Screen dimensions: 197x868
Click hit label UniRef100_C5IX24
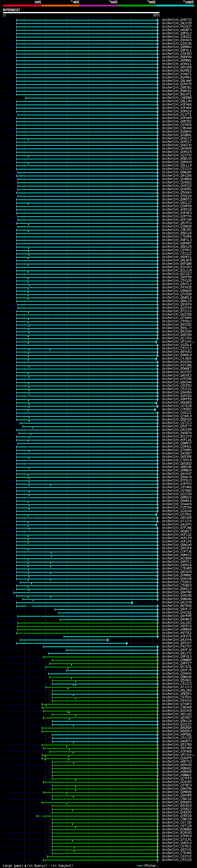[177, 860]
